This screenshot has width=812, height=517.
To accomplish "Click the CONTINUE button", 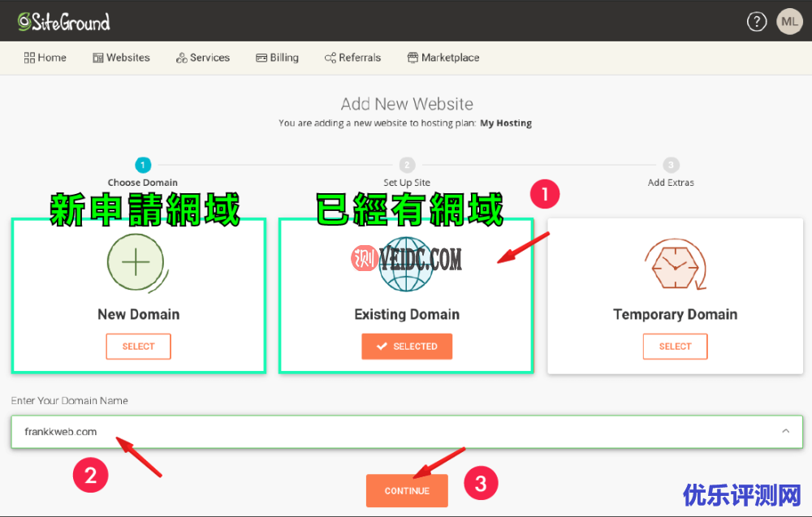I will pos(407,490).
